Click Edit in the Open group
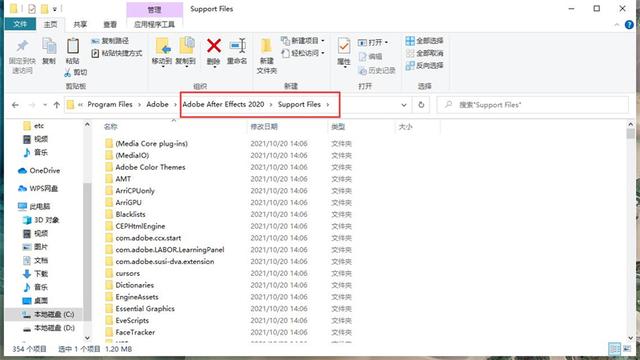640x360 pixels. 370,56
